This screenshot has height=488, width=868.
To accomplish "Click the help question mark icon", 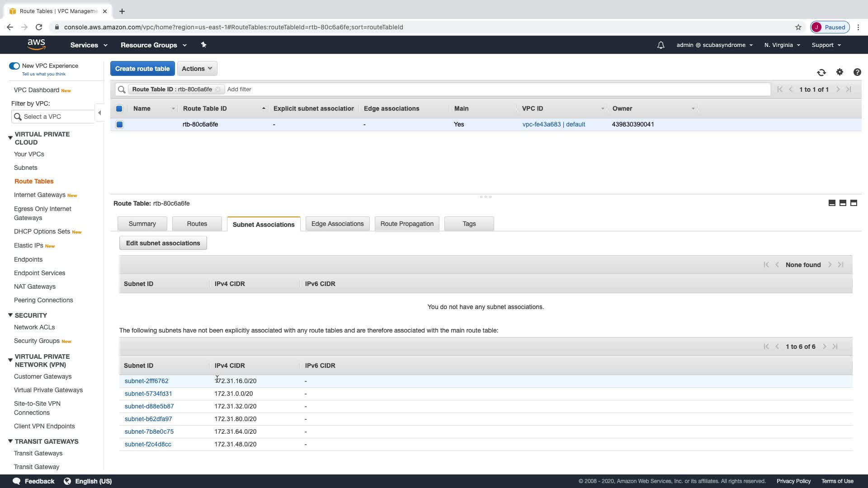I will point(857,72).
